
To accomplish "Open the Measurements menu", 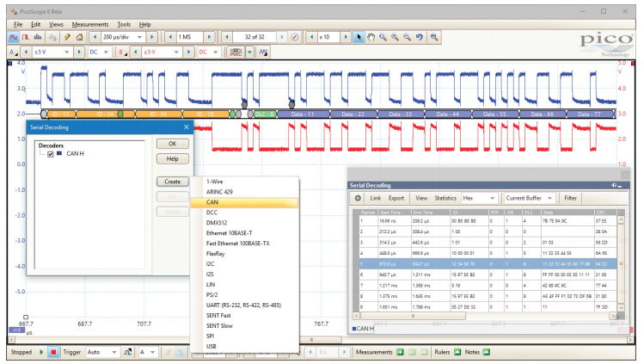I will 90,24.
